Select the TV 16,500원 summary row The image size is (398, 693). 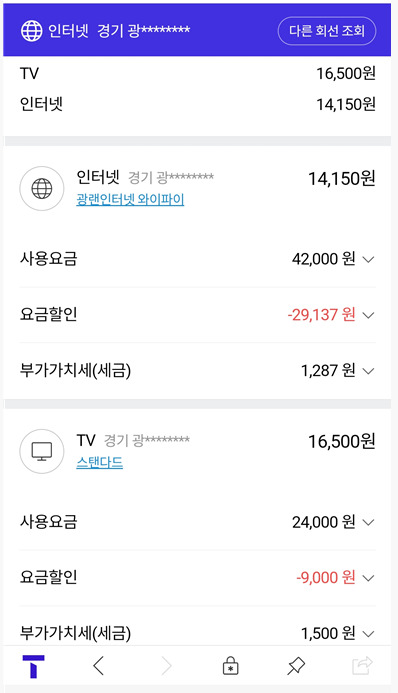[x=198, y=73]
